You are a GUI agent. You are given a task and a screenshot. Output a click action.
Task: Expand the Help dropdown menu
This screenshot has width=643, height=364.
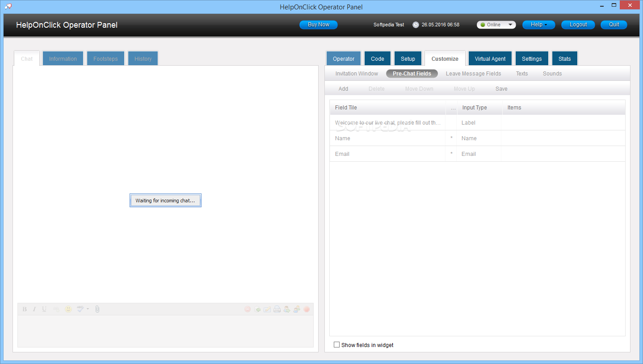pyautogui.click(x=538, y=25)
